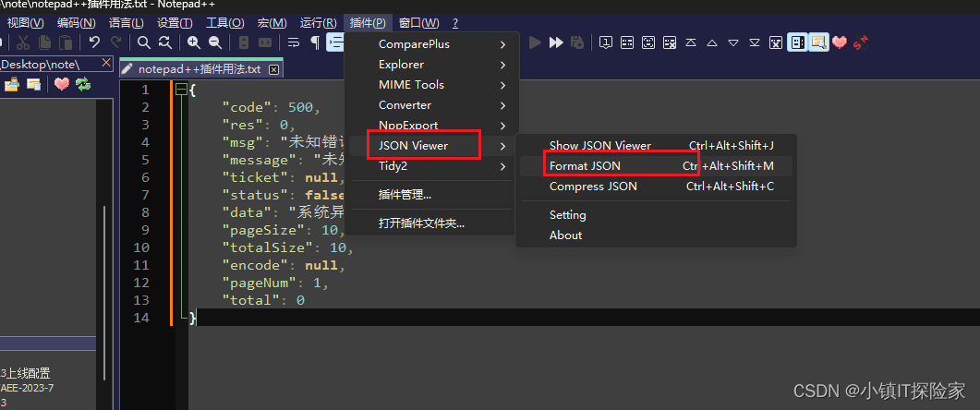980x410 pixels.
Task: Toggle show all characters pilcrow icon
Action: click(x=315, y=42)
